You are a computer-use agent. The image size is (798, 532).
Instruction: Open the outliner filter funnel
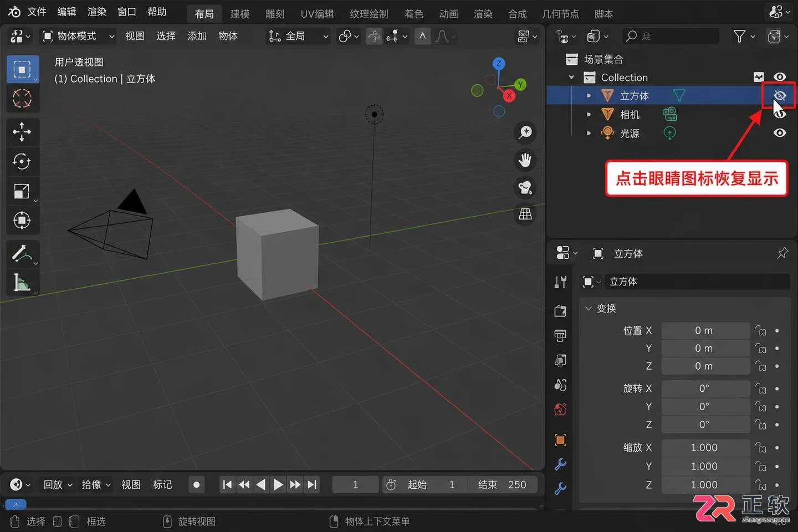click(x=739, y=37)
